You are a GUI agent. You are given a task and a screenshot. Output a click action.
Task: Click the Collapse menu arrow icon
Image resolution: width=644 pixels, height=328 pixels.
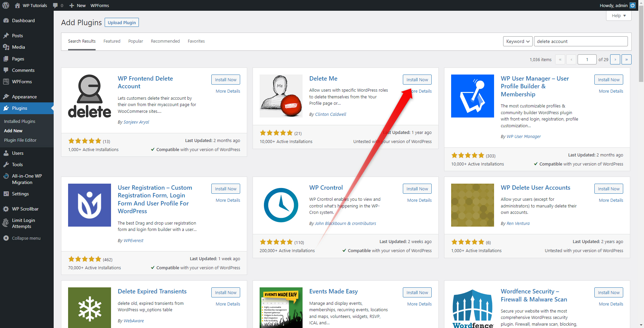(x=6, y=238)
